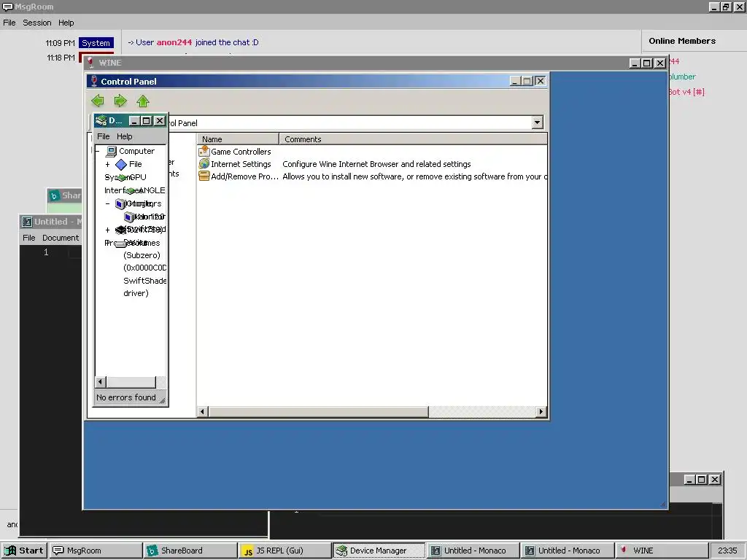
Task: Collapse the Computer node in Device Manager
Action: pos(97,151)
